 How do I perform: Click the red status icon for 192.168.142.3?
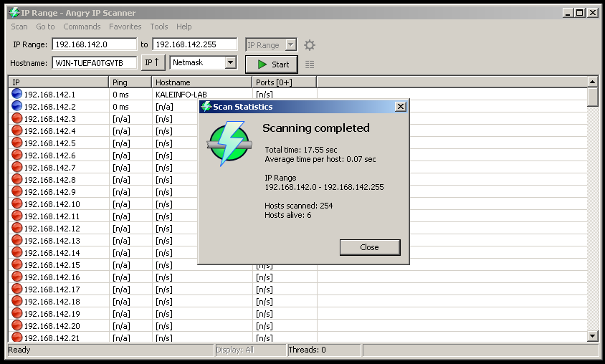coord(17,118)
